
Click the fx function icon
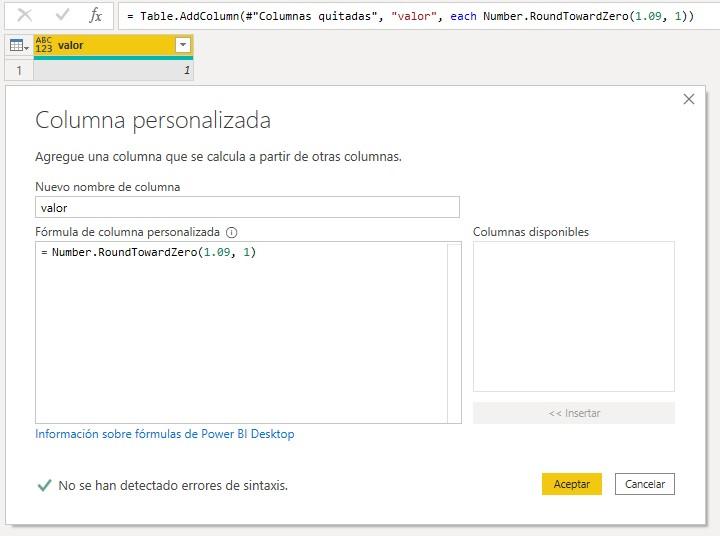pyautogui.click(x=96, y=16)
